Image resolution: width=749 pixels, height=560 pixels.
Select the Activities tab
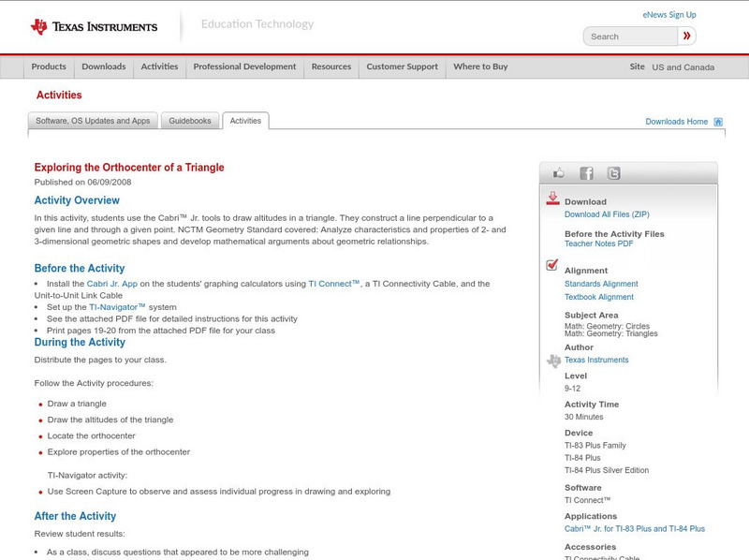245,121
